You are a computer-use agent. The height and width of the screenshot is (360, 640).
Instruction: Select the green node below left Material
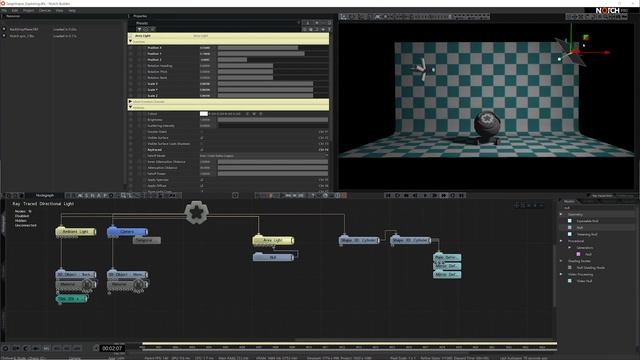tap(71, 299)
